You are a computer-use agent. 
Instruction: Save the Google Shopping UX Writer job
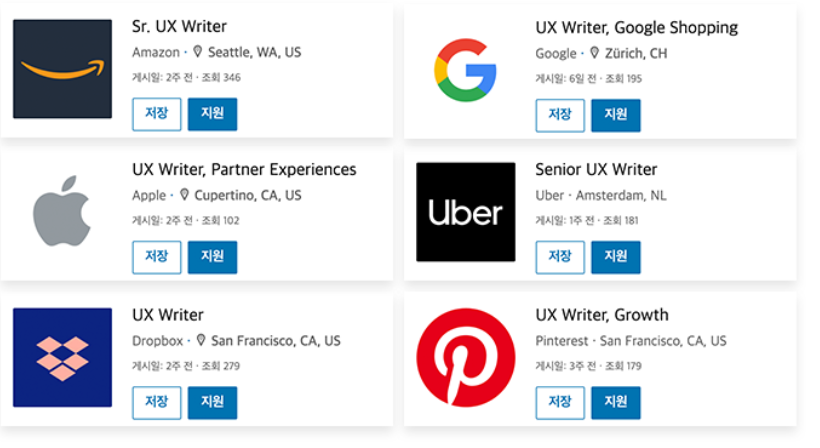tap(560, 115)
